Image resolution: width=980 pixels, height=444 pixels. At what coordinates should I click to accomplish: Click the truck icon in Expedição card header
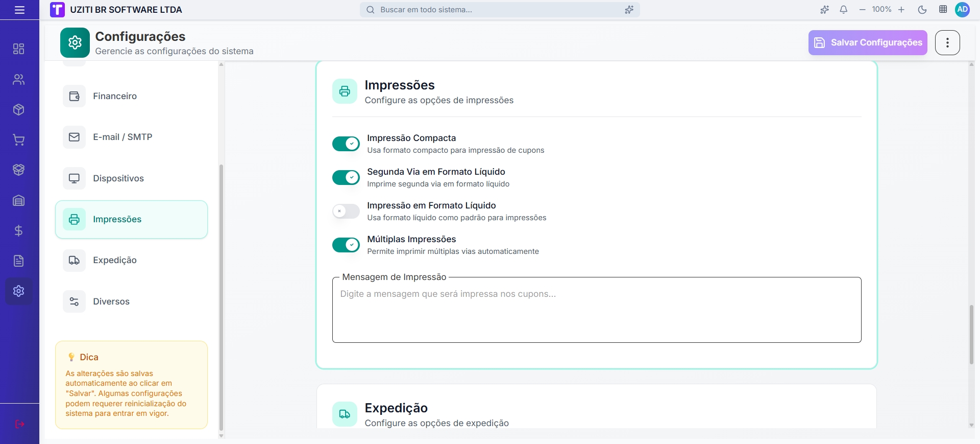[x=345, y=414]
